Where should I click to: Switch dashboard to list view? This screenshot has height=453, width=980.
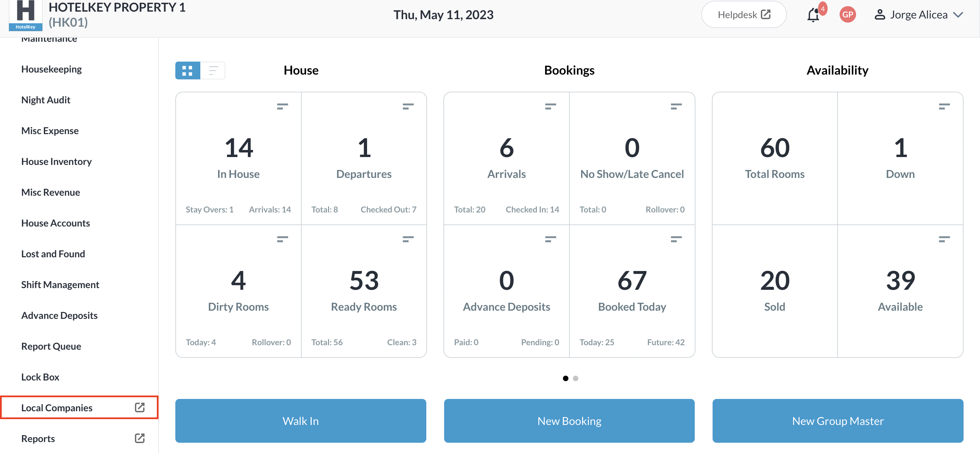(x=213, y=70)
